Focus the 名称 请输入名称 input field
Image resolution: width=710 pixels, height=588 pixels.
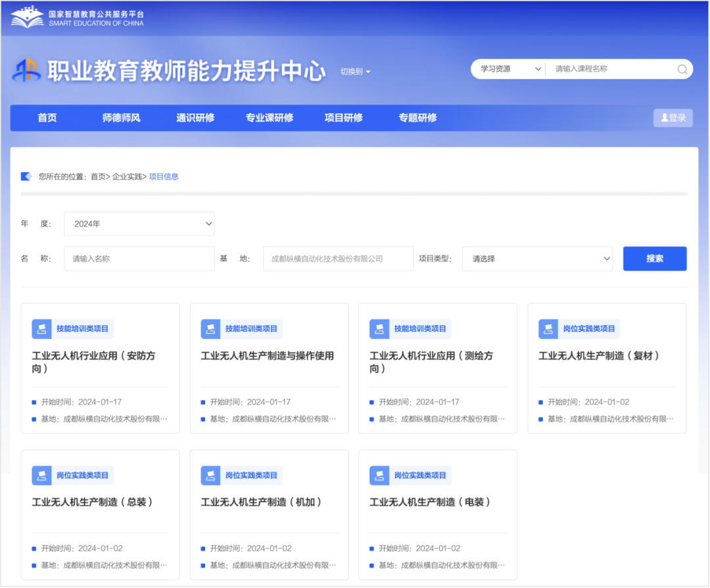[x=139, y=259]
